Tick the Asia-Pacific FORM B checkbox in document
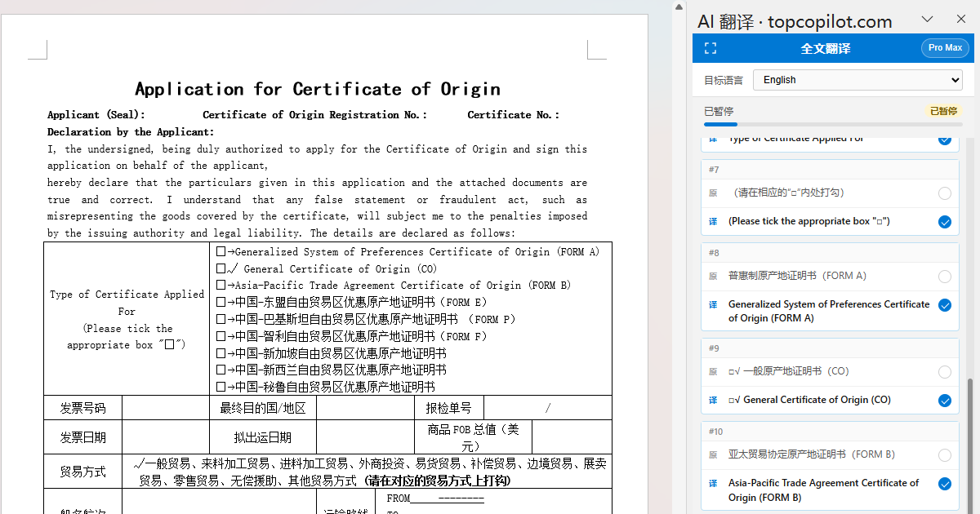This screenshot has width=980, height=514. [220, 286]
